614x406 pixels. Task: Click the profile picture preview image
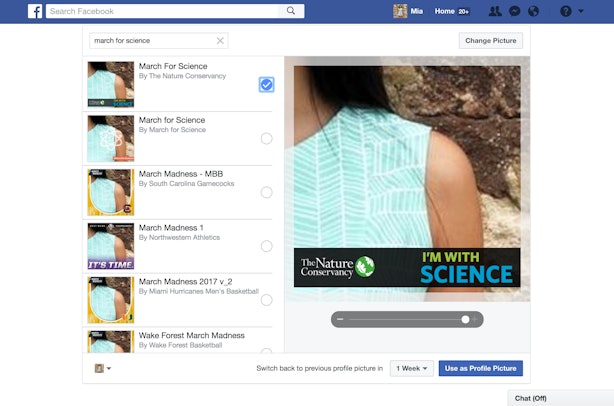pos(407,177)
